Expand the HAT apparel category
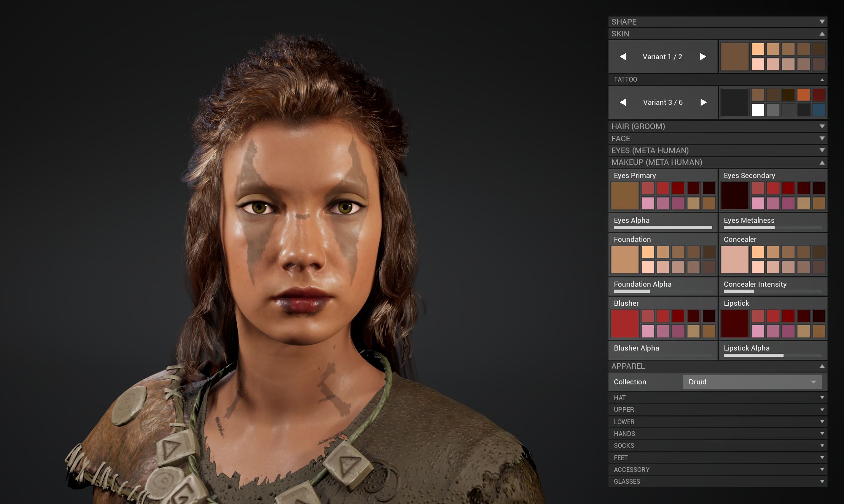This screenshot has height=504, width=844. [x=822, y=398]
